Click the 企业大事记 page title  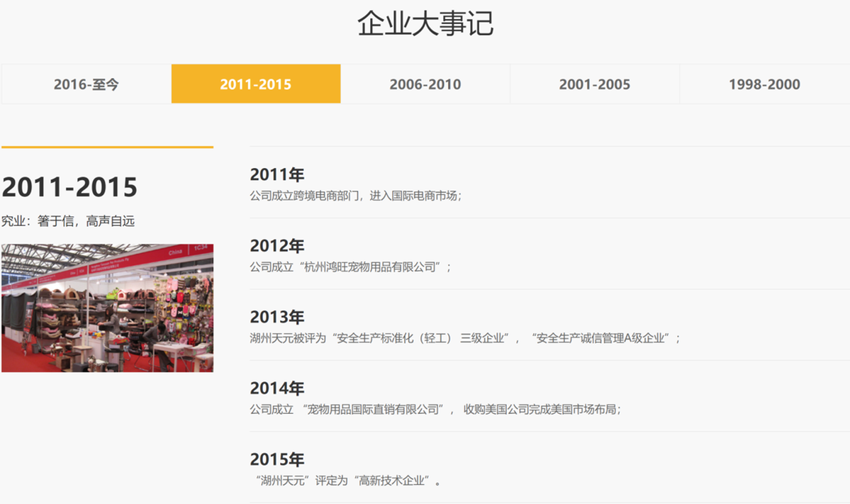[x=425, y=24]
